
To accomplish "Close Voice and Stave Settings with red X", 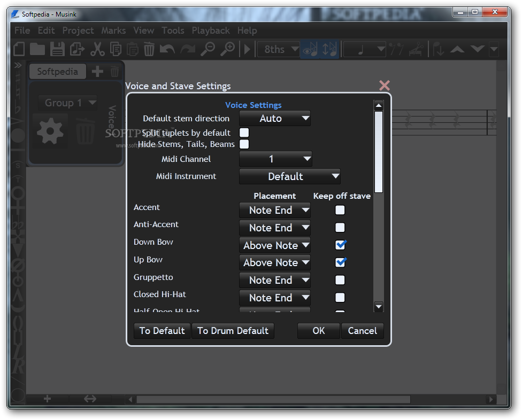I will click(x=384, y=85).
